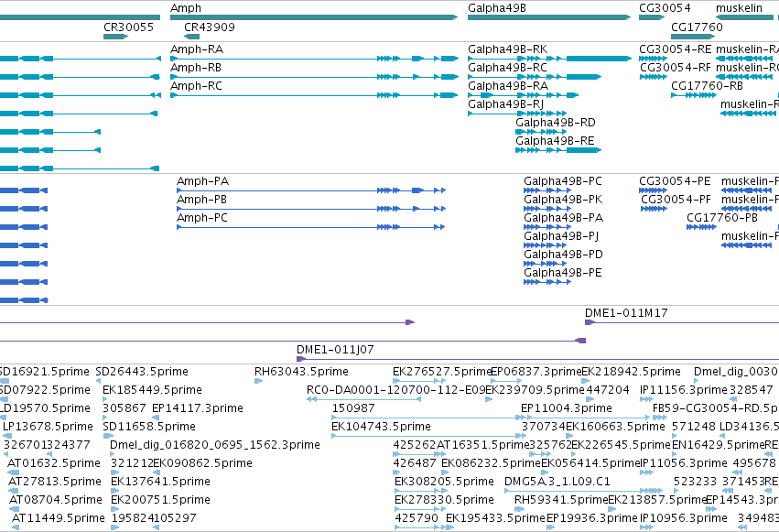Select the CG30054-PE protein label
779x532 pixels.
click(675, 181)
